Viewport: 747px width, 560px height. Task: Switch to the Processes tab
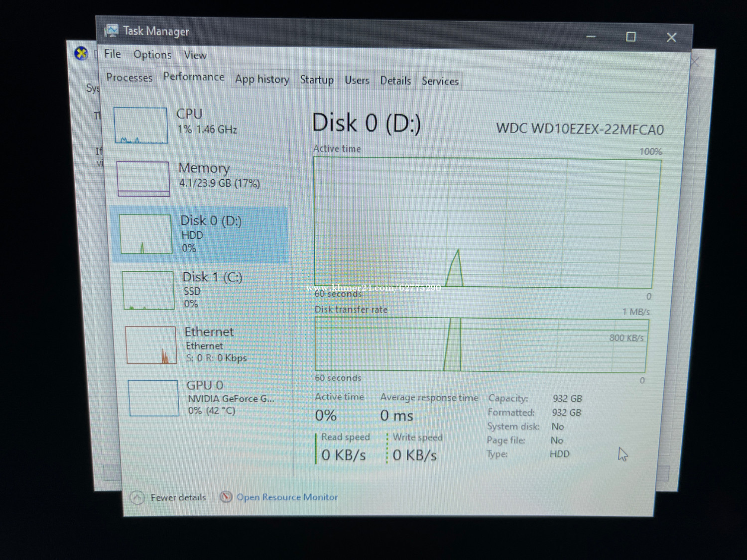(129, 78)
